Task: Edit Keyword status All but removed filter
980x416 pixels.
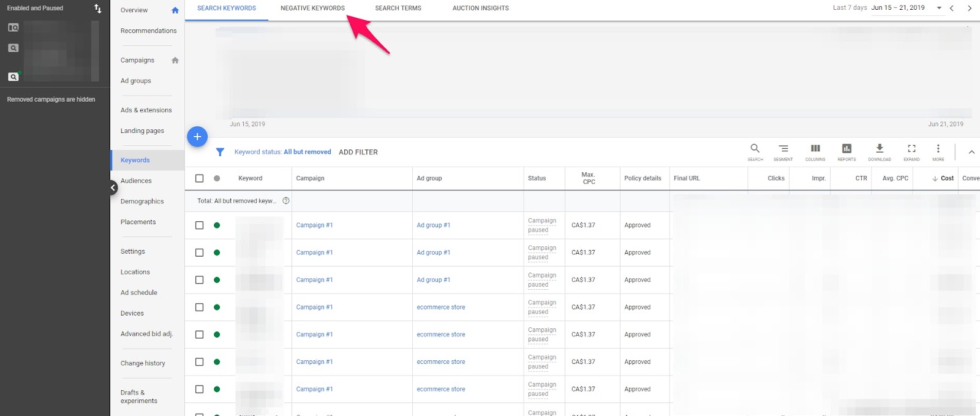Action: (282, 152)
